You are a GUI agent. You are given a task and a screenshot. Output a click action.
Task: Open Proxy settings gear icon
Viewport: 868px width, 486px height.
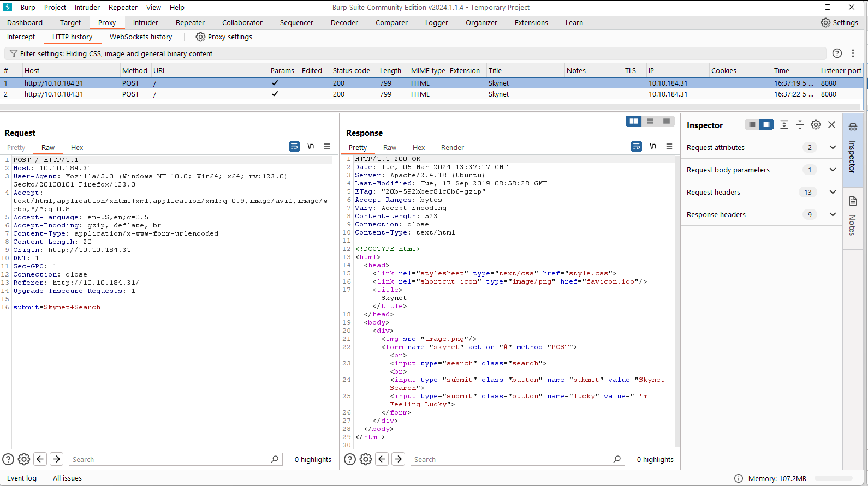point(200,37)
